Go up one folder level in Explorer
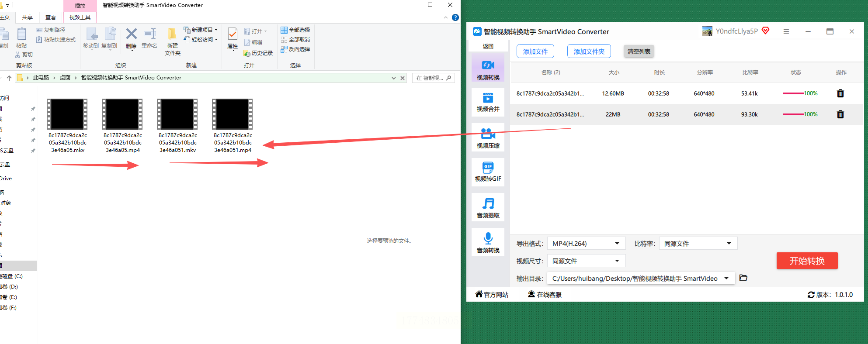The image size is (868, 344). pos(9,78)
